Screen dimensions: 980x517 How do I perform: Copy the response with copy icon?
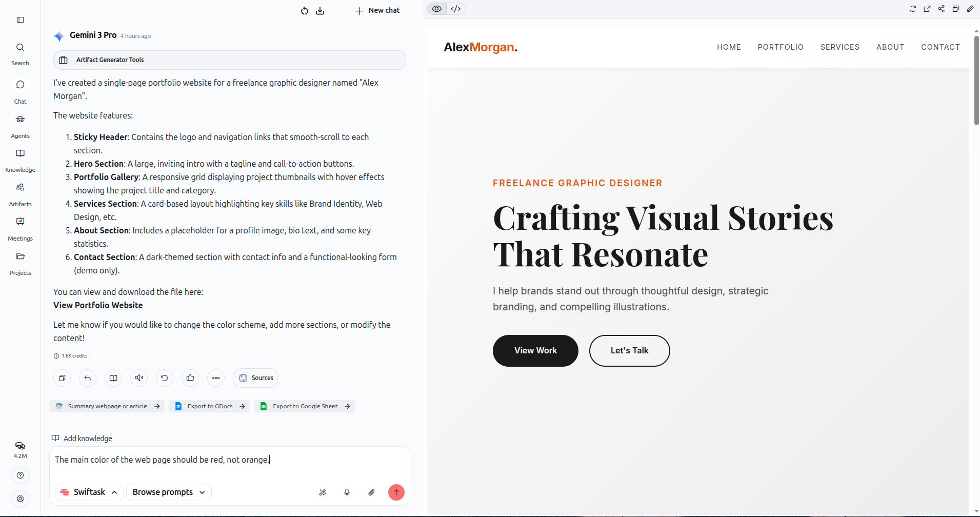62,378
